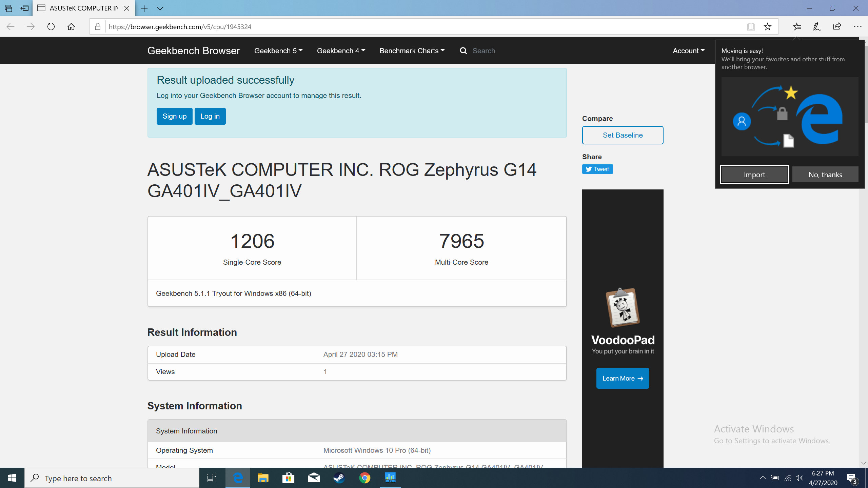Click the browser back arrow

(x=11, y=27)
